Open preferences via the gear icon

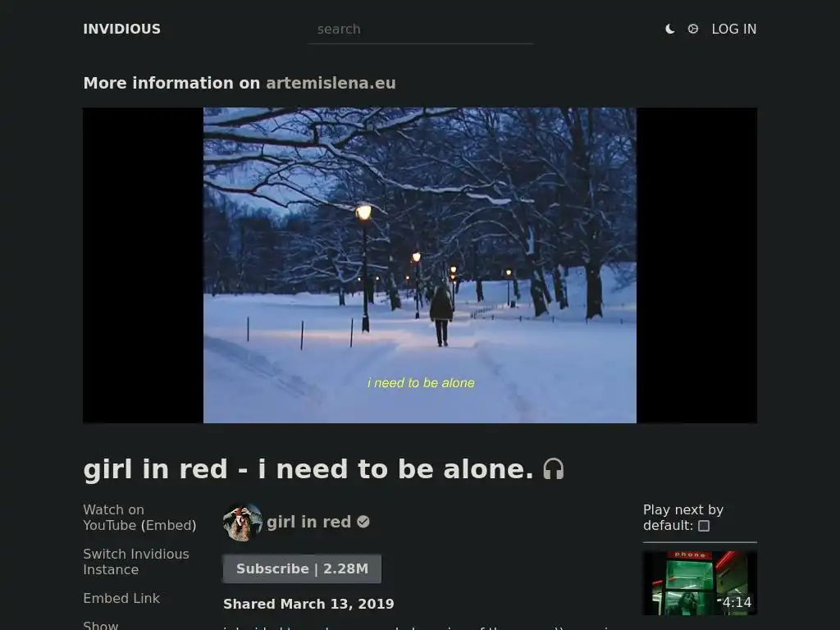[692, 29]
